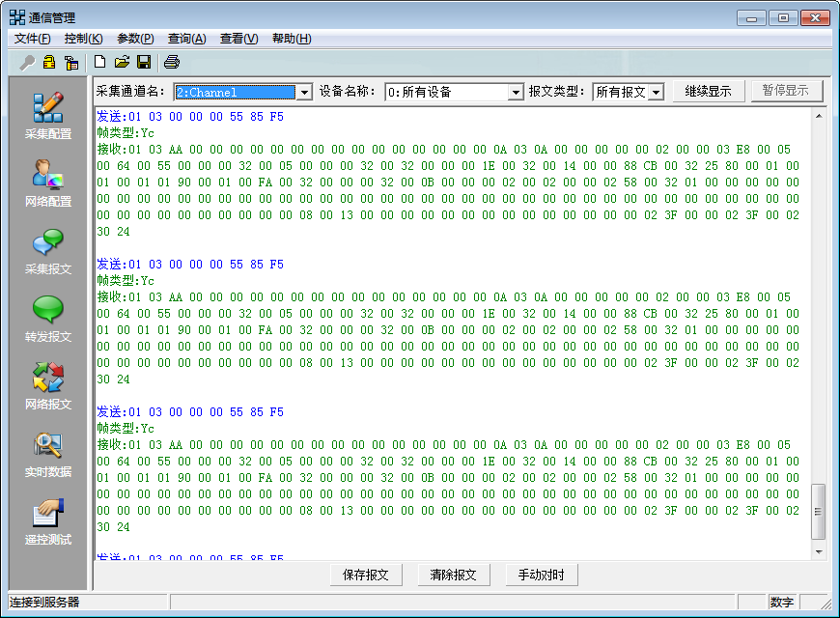This screenshot has height=618, width=840.
Task: Open the 查看(V) menu
Action: (x=237, y=38)
